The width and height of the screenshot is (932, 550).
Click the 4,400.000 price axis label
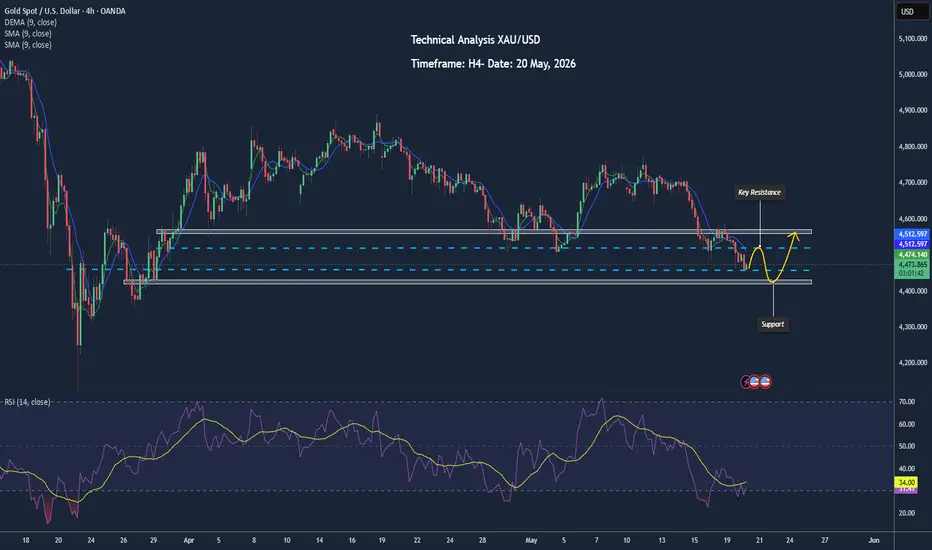pyautogui.click(x=912, y=291)
